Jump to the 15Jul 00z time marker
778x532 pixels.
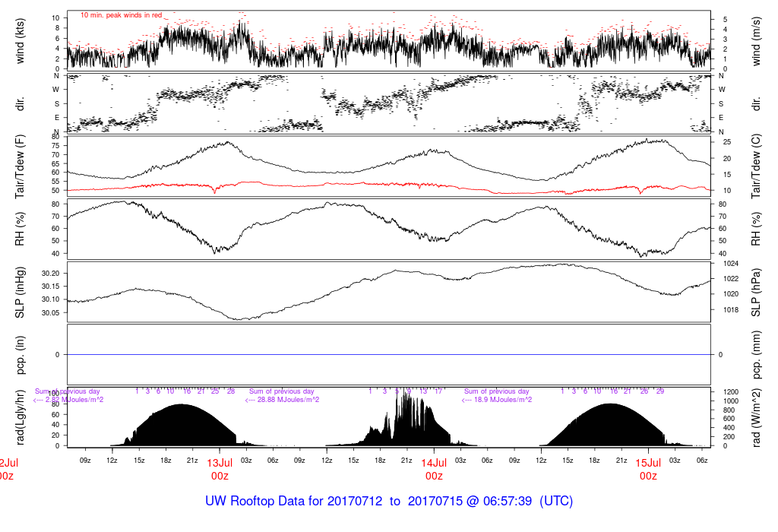click(648, 469)
